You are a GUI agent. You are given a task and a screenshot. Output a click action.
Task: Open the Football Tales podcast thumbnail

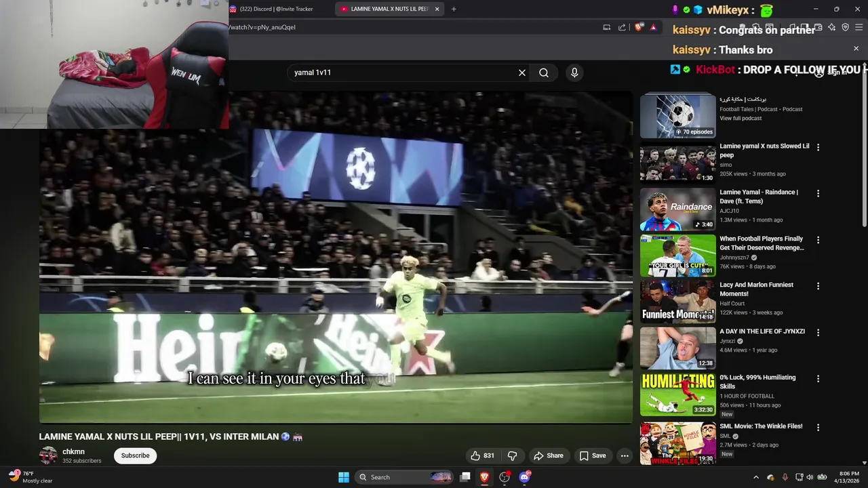click(677, 116)
